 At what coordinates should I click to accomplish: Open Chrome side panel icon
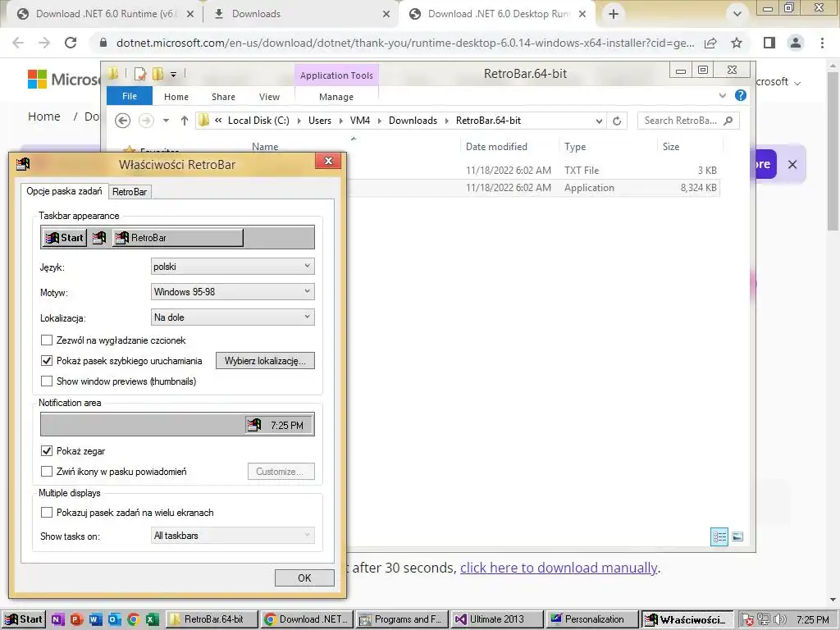[x=769, y=43]
